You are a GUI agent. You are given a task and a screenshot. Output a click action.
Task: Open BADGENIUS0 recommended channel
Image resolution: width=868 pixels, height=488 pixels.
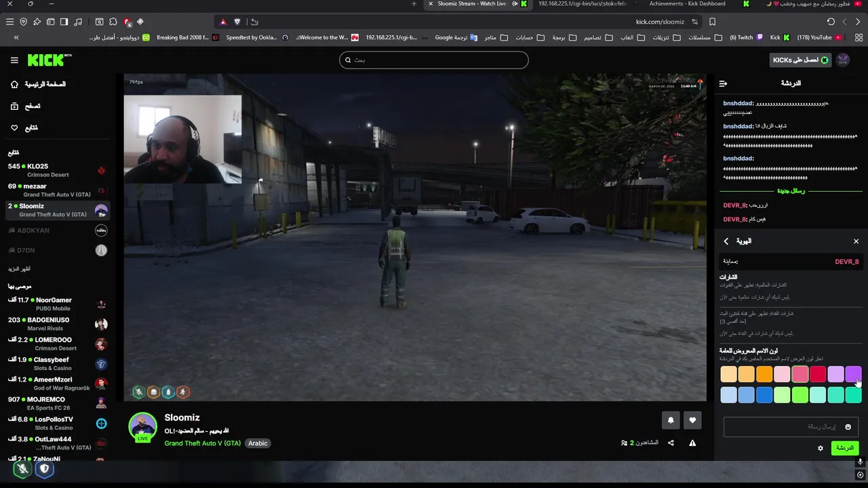[57, 324]
